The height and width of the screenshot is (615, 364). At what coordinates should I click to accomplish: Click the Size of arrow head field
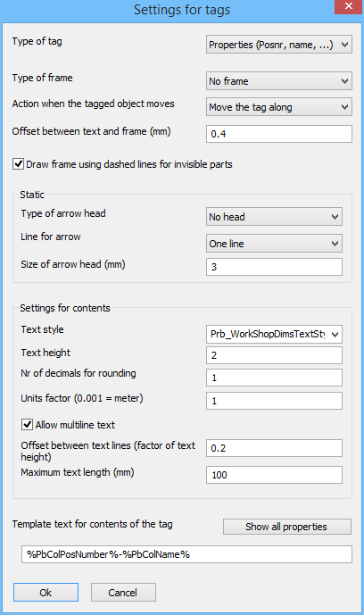274,267
